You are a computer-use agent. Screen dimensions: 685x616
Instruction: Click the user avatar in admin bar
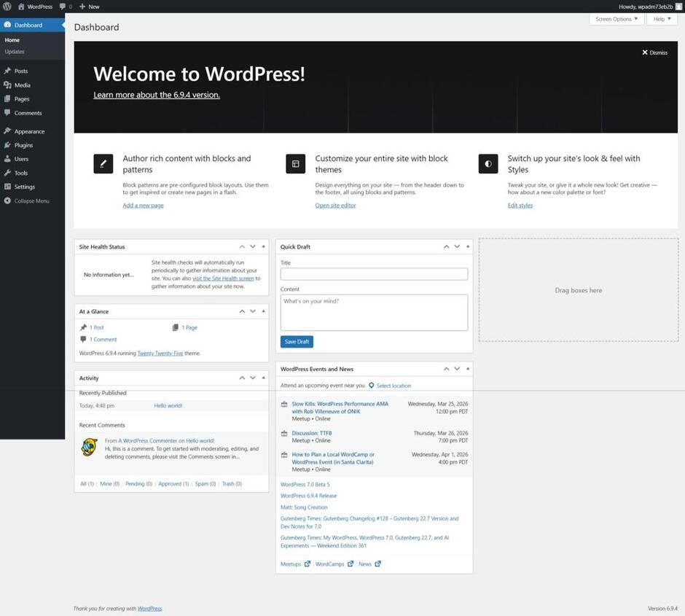tap(678, 7)
